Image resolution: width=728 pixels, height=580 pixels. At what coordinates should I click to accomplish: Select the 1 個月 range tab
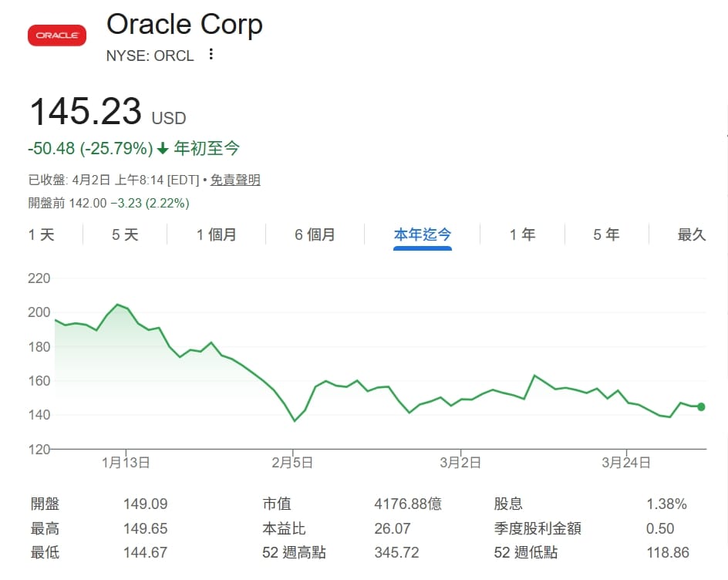216,234
